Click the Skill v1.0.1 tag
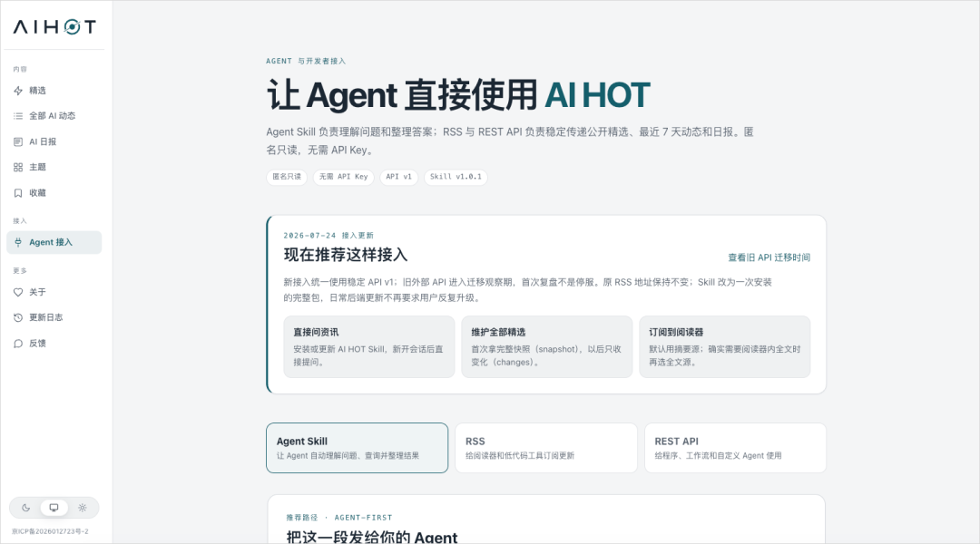The height and width of the screenshot is (544, 980). (456, 178)
